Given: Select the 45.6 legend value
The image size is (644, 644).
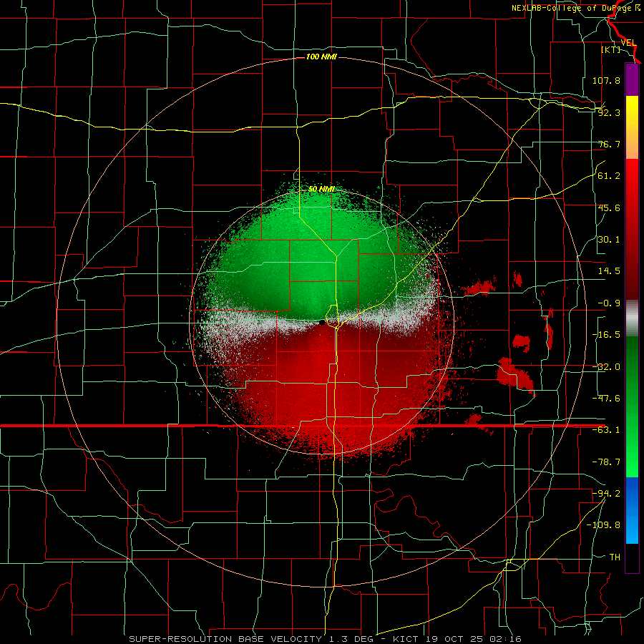Looking at the screenshot, I should tap(609, 208).
